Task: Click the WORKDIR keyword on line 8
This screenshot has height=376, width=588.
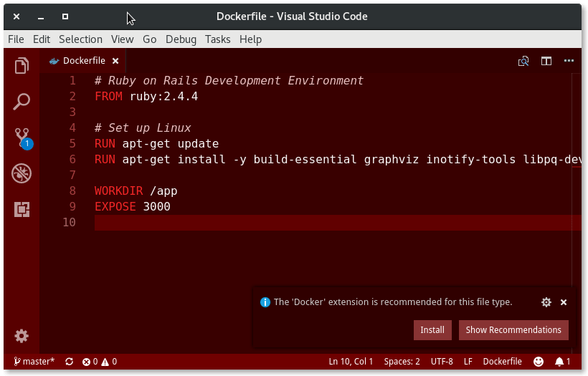Action: coord(118,191)
